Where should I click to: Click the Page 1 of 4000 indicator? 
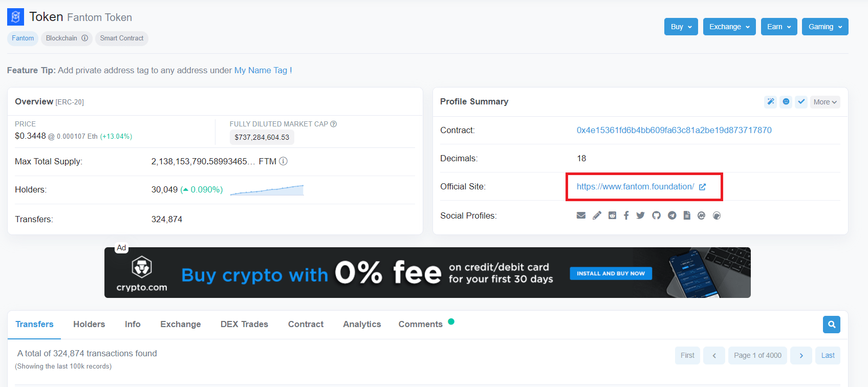pos(757,355)
